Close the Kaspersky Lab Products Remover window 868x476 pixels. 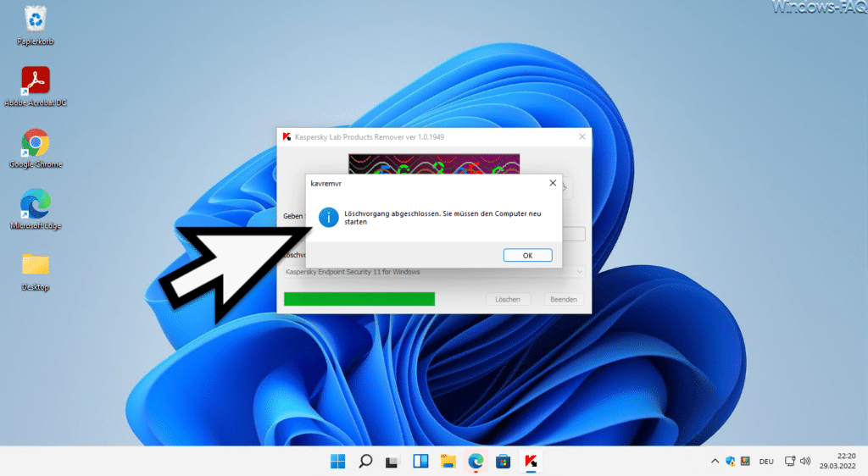point(581,136)
